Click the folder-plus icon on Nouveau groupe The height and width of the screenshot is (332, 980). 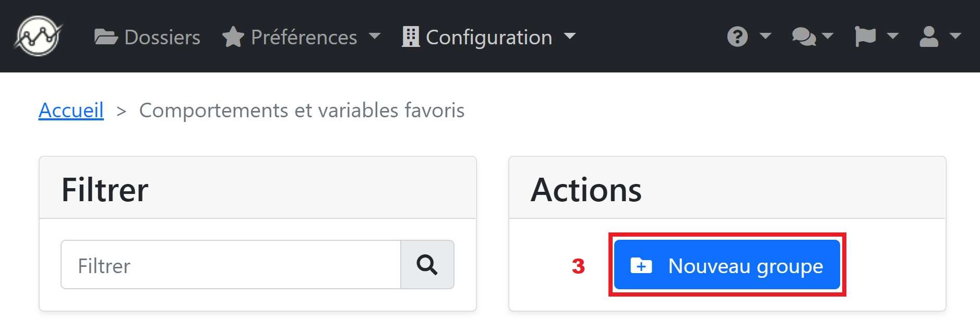click(x=641, y=266)
